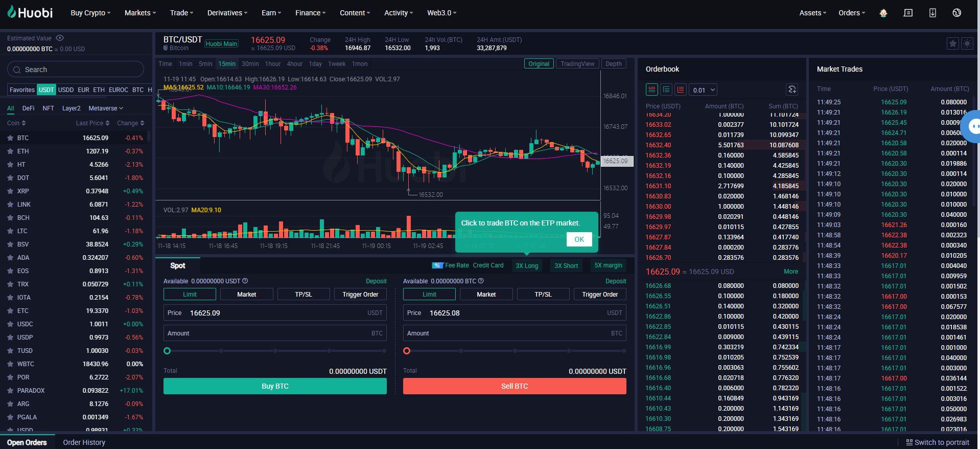Select the TradingView chart mode

tap(577, 64)
